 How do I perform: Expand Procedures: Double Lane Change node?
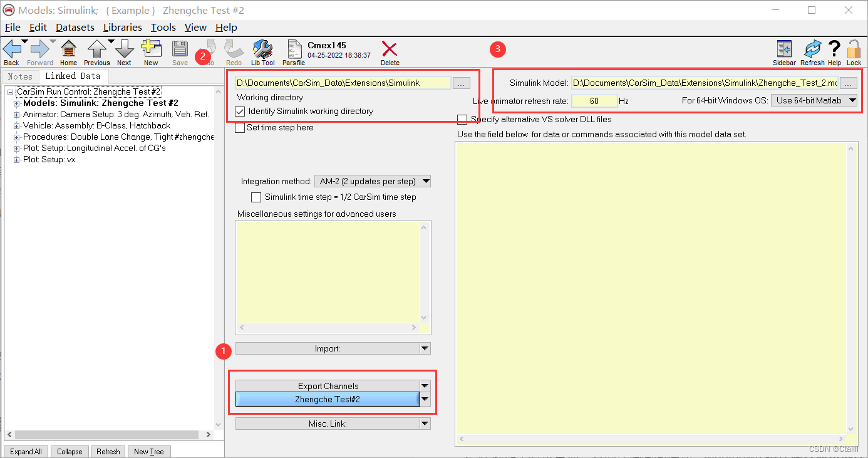click(x=17, y=137)
